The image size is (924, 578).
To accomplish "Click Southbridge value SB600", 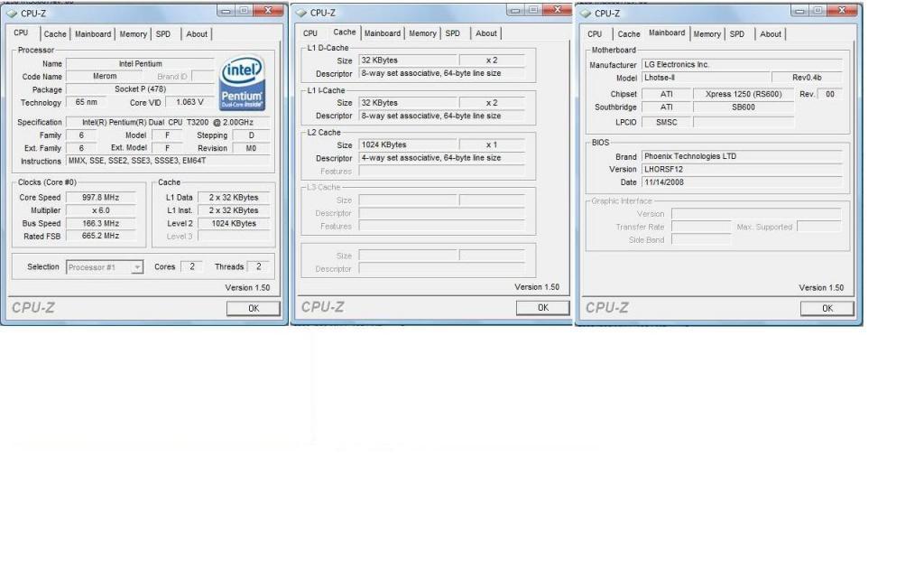I will (744, 107).
